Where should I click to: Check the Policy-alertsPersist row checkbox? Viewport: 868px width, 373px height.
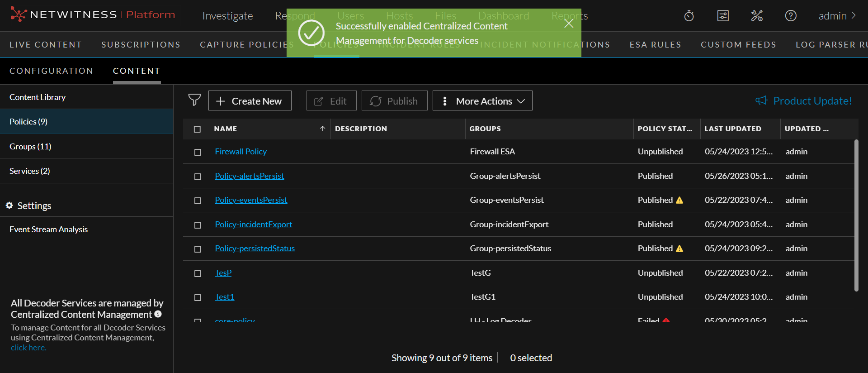(198, 177)
